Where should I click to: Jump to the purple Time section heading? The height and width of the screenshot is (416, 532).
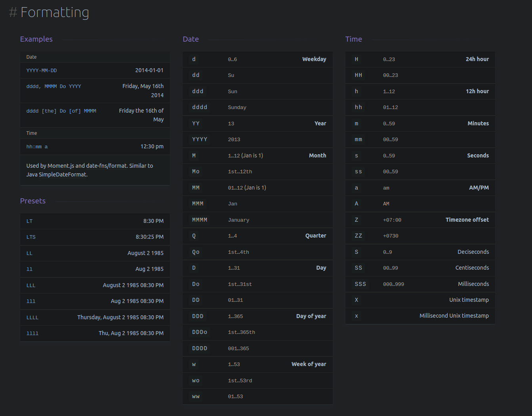[x=353, y=39]
